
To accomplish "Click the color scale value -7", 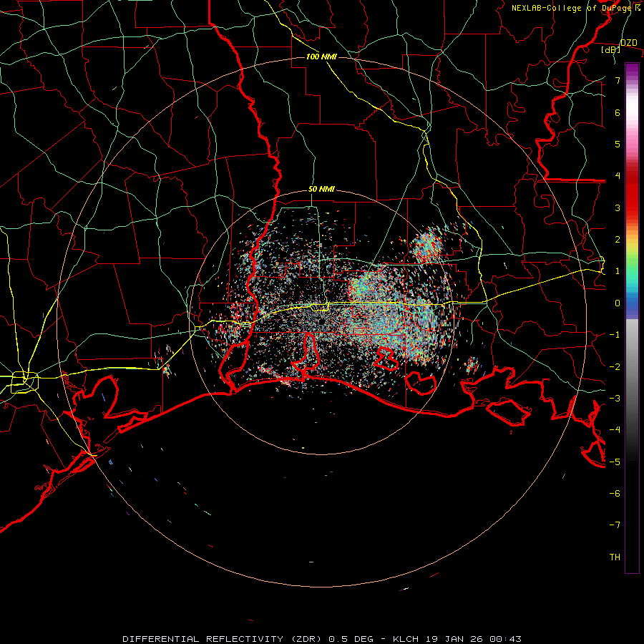I will (x=615, y=525).
